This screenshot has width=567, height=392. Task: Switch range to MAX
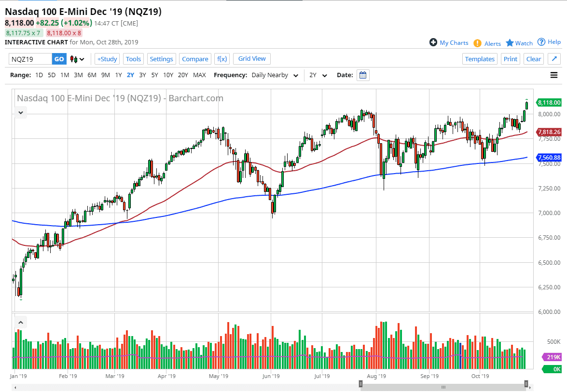199,75
